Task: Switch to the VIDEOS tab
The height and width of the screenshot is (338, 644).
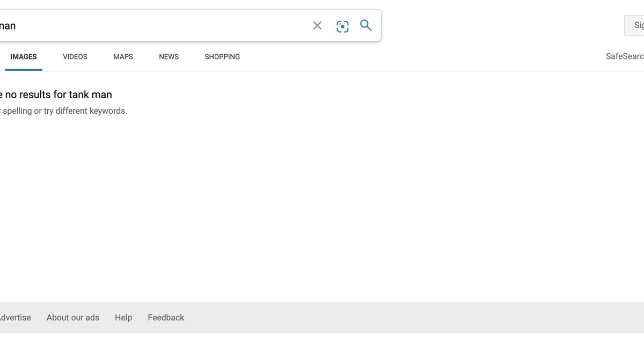Action: [75, 56]
